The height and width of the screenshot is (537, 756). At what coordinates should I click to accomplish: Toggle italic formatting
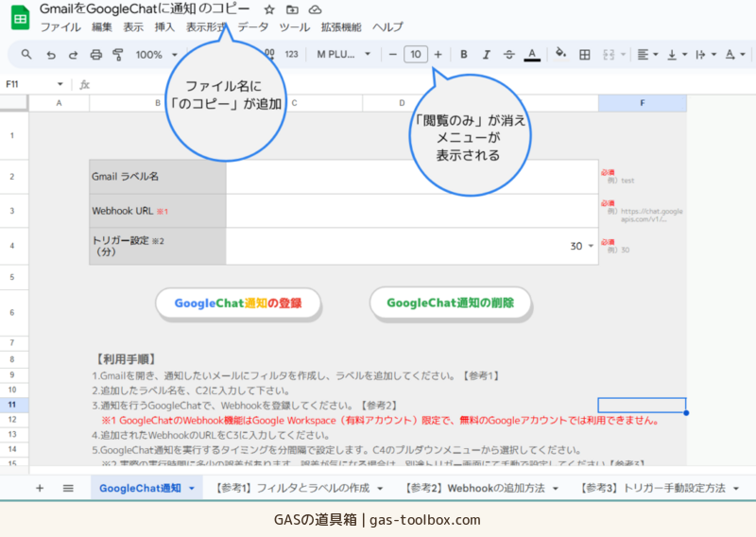click(x=487, y=55)
